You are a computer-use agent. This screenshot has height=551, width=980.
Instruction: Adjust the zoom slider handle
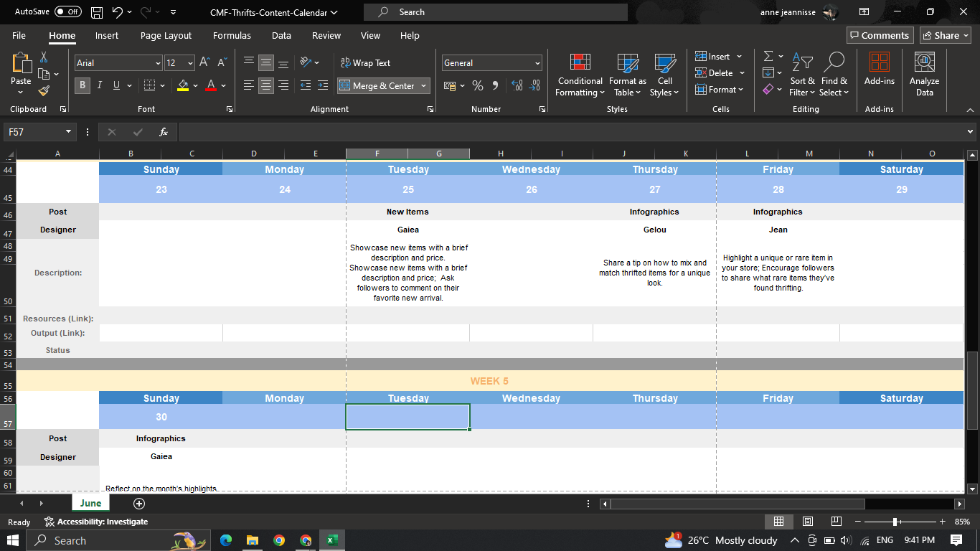895,522
